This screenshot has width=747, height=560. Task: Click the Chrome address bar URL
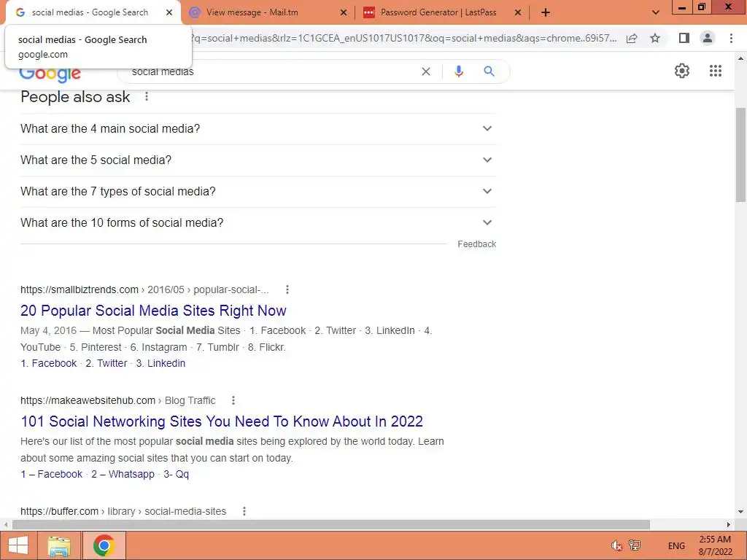pos(404,38)
